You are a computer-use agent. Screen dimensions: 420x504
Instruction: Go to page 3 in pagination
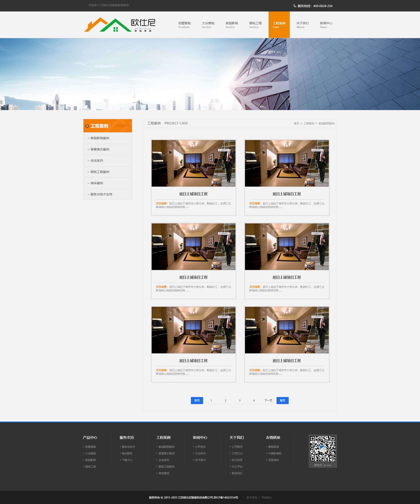(239, 400)
